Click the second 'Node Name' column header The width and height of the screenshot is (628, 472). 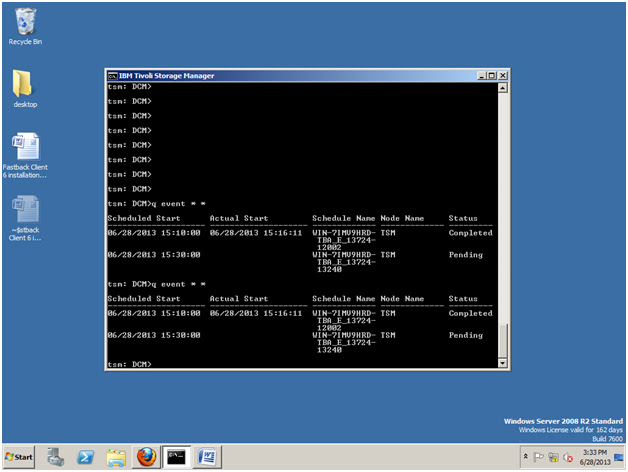click(x=402, y=299)
